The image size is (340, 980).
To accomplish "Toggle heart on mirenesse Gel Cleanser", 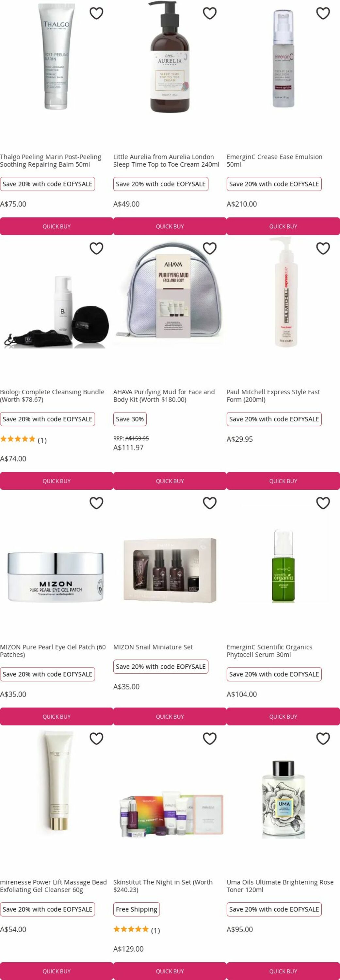I will point(96,738).
